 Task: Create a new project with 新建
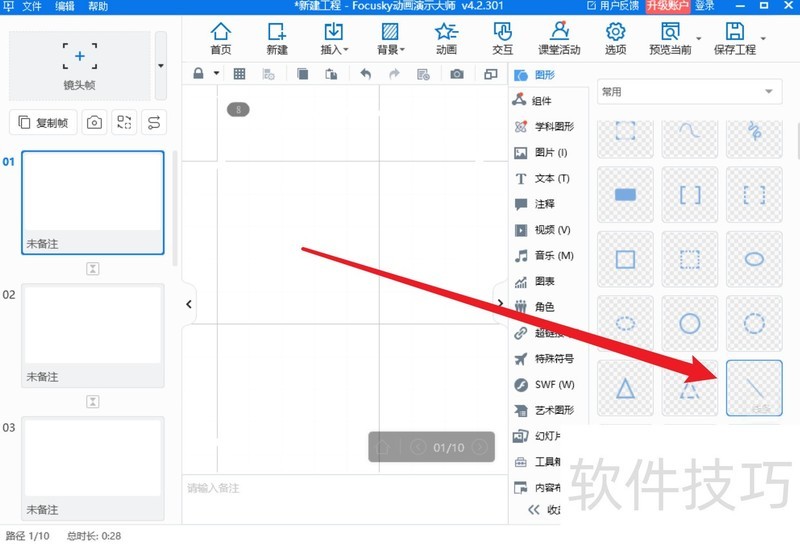(277, 38)
